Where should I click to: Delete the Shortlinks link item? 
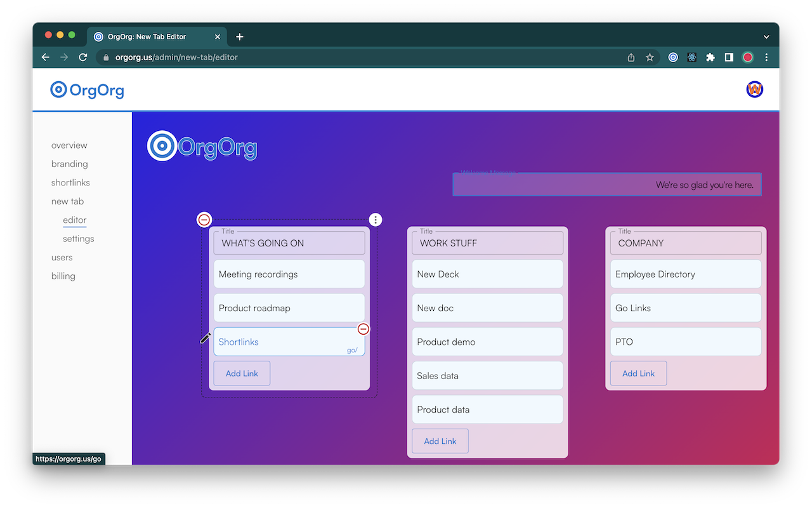tap(363, 329)
